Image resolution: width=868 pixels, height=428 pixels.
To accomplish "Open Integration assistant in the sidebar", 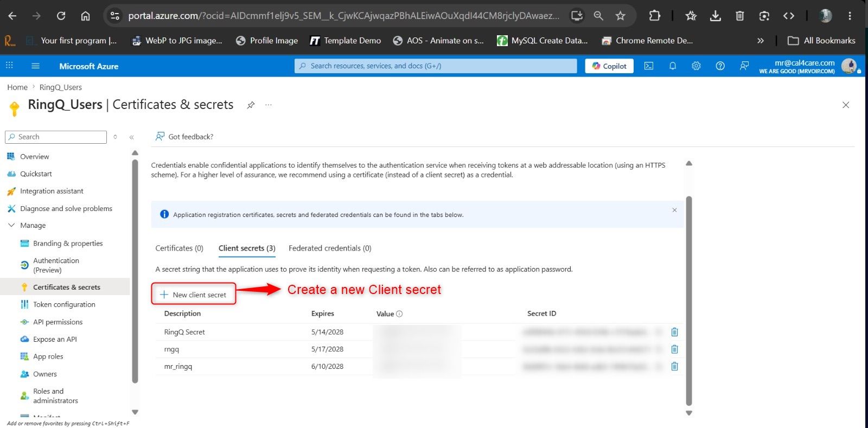I will (52, 191).
